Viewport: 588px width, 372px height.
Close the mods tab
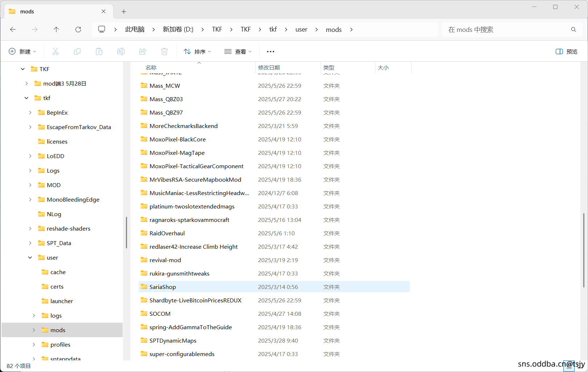[x=103, y=11]
